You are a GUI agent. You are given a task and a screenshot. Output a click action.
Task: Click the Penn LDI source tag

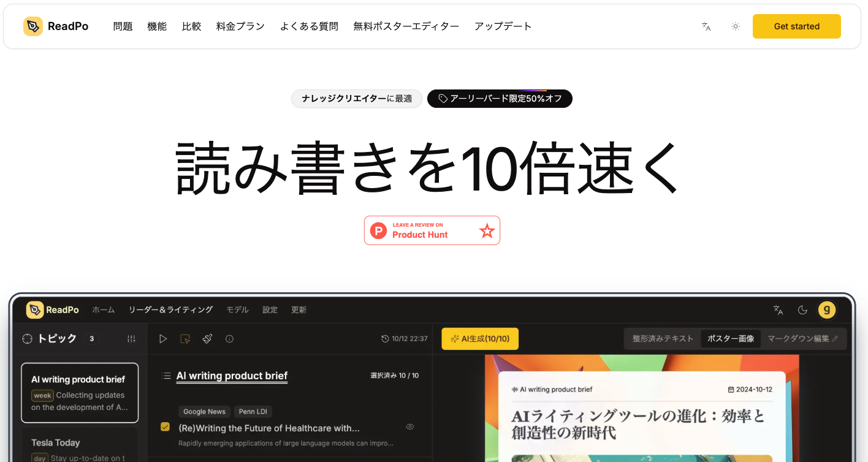tap(253, 412)
